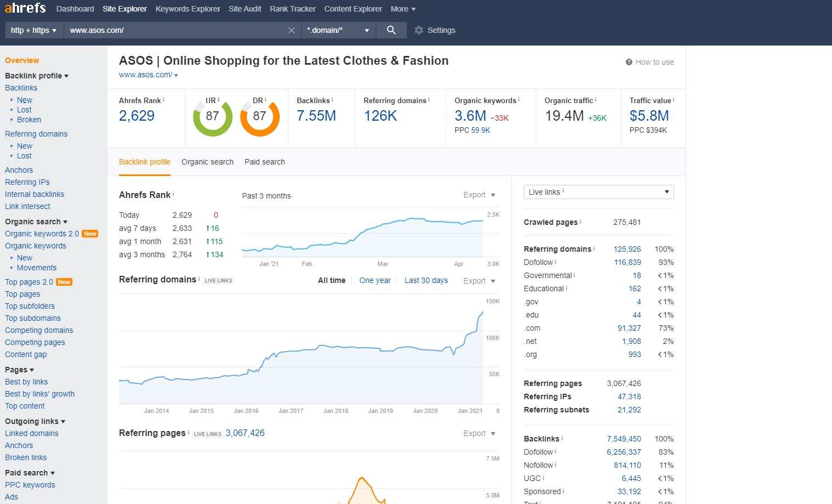Collapse the Paid search sidebar section
Screen dimensions: 832x504
pyautogui.click(x=30, y=473)
